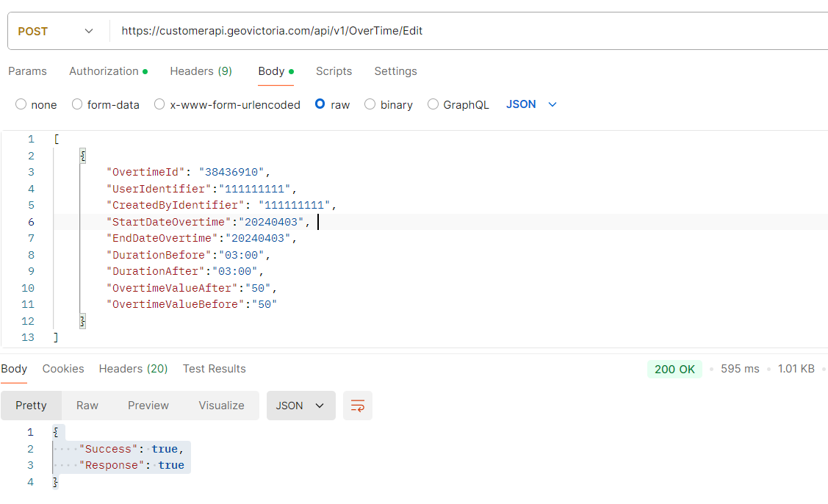This screenshot has height=504, width=828.
Task: Open the response Cookies tab
Action: coord(63,369)
